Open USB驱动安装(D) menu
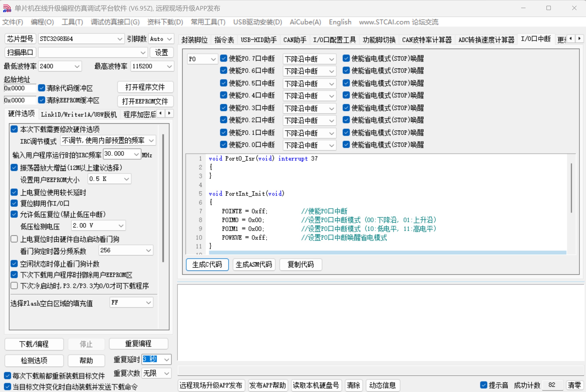The height and width of the screenshot is (392, 586). (x=257, y=22)
